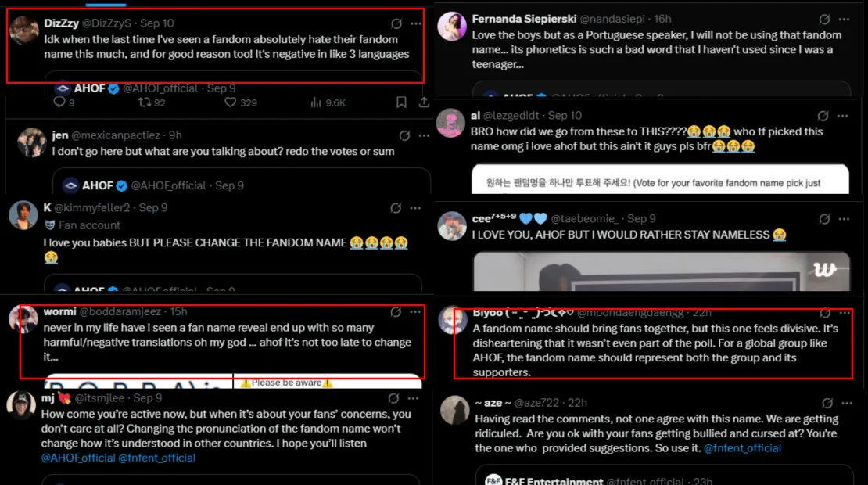Click Grok icon on wormi's tweet
868x485 pixels.
click(x=396, y=312)
